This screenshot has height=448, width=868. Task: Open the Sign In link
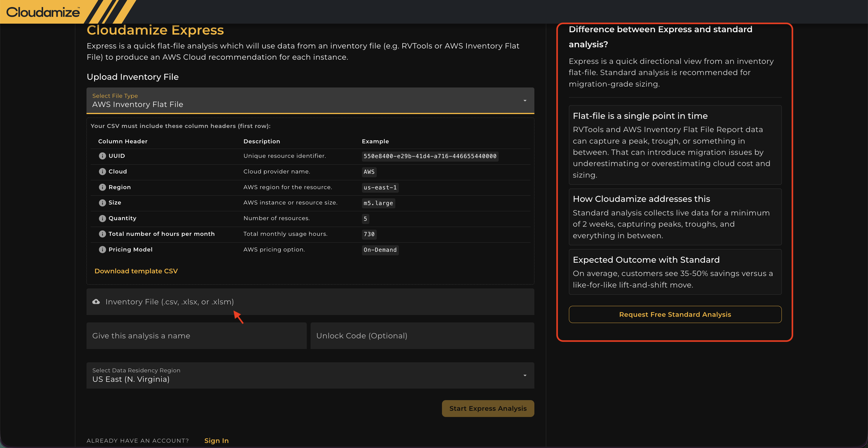coord(216,441)
